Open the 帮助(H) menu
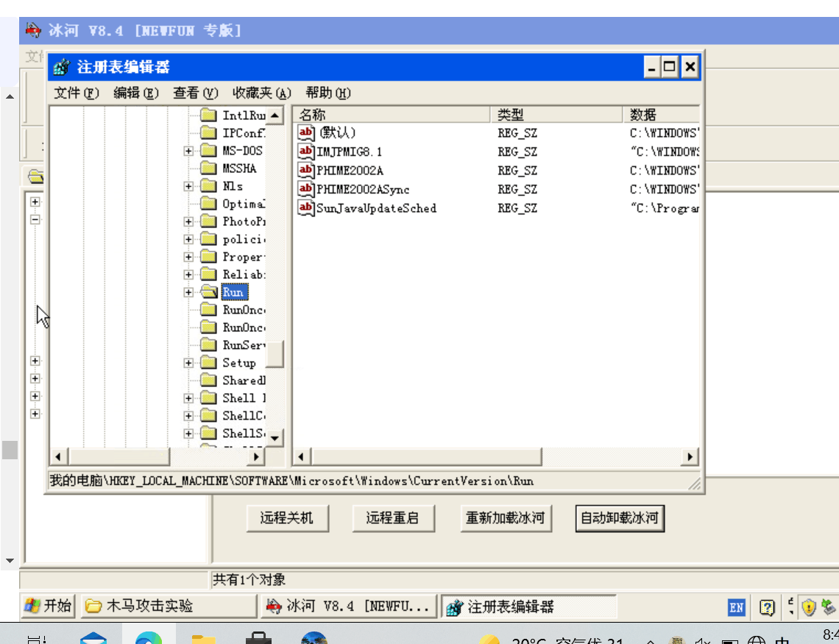This screenshot has width=839, height=644. click(328, 93)
